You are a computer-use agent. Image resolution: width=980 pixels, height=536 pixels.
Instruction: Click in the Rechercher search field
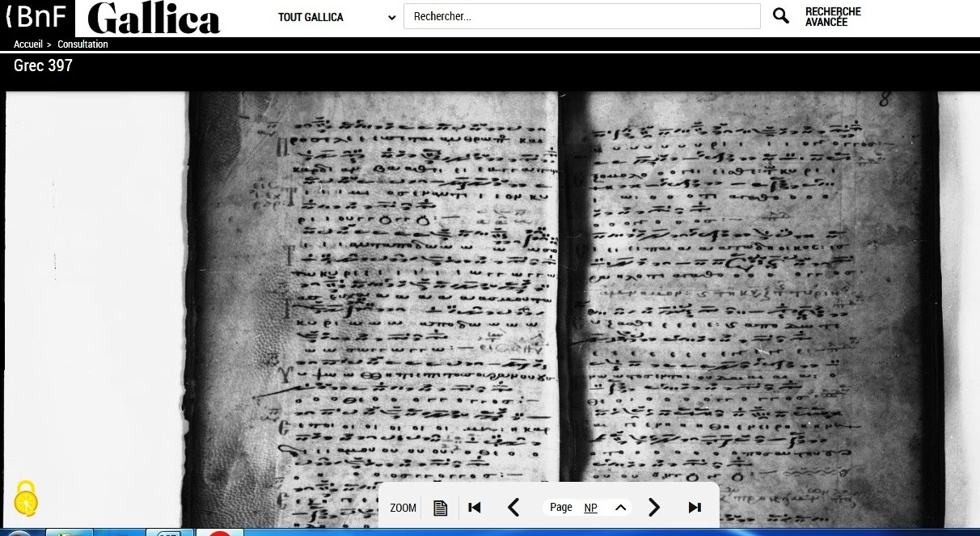[x=581, y=16]
